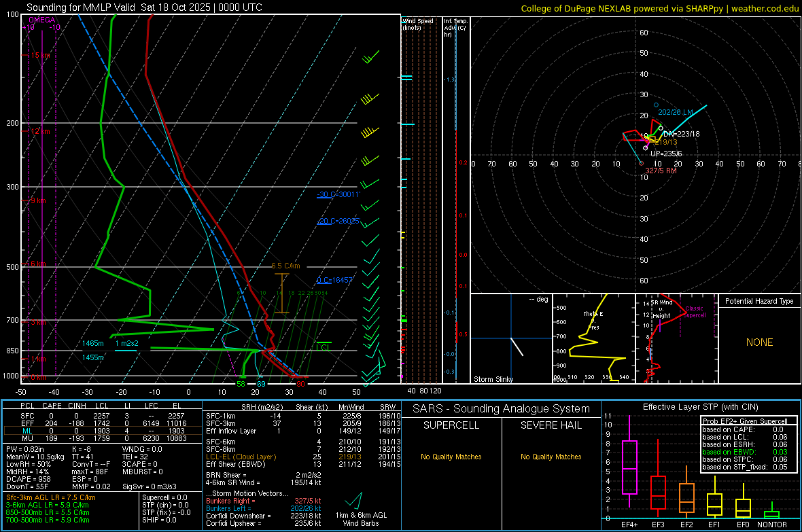The width and height of the screenshot is (802, 532).
Task: Click the 'SUPERCELL' SARS column heading
Action: (x=451, y=425)
